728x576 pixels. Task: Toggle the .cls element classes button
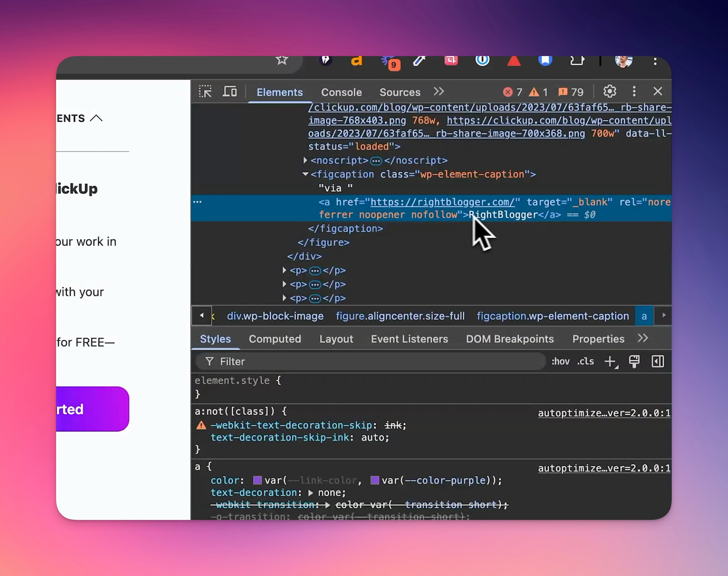click(x=585, y=361)
